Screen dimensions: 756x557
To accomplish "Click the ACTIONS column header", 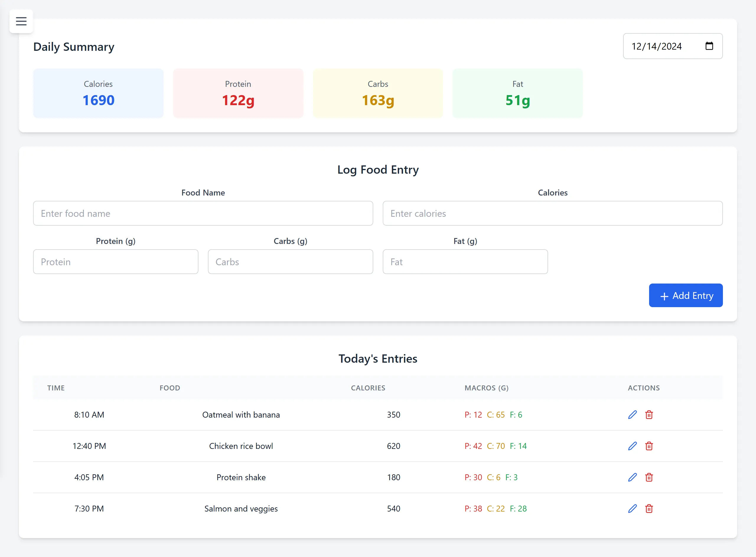I will 644,388.
